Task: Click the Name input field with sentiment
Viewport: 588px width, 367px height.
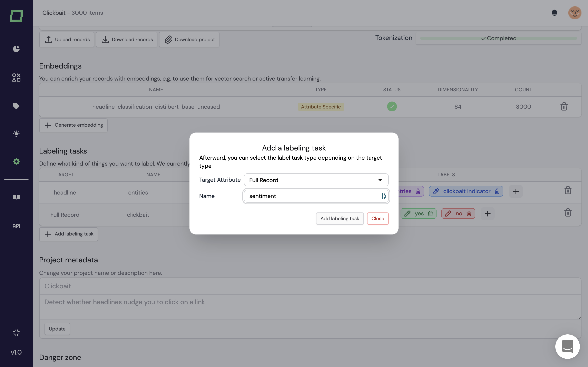Action: [312, 196]
